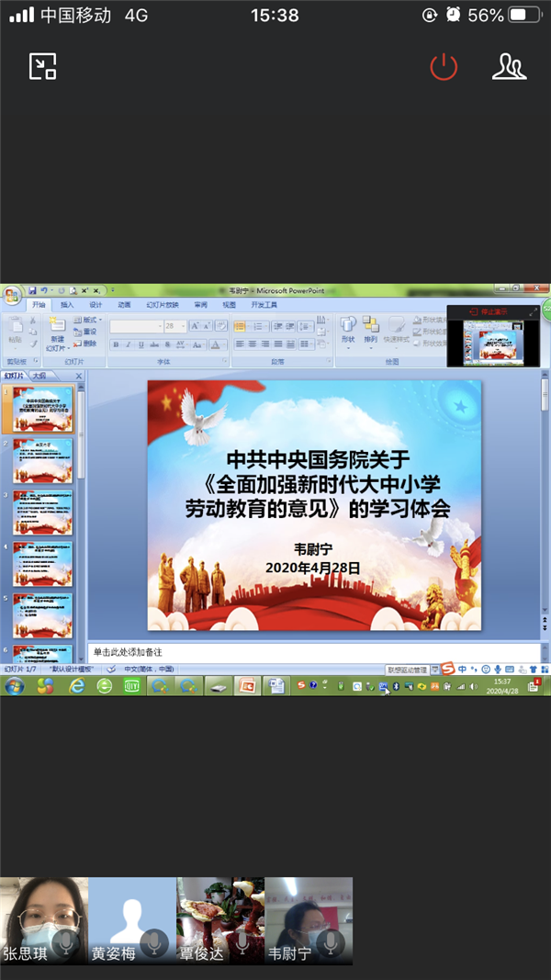Switch to the 插入 (Insert) ribbon tab
Screen dimensions: 551x980
click(67, 305)
